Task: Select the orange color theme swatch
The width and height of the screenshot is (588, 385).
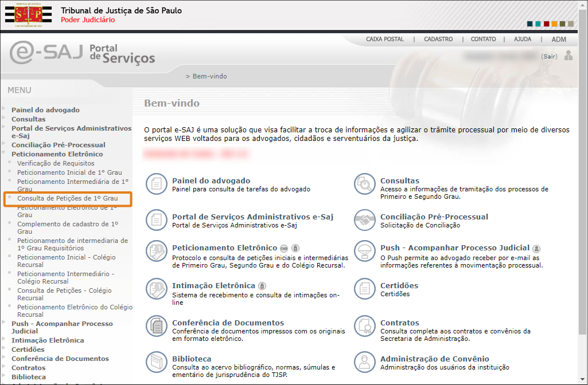Action: pyautogui.click(x=554, y=24)
